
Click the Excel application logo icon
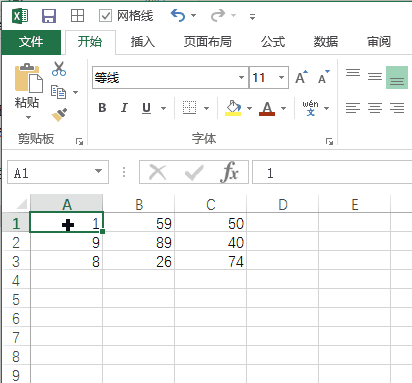click(20, 16)
